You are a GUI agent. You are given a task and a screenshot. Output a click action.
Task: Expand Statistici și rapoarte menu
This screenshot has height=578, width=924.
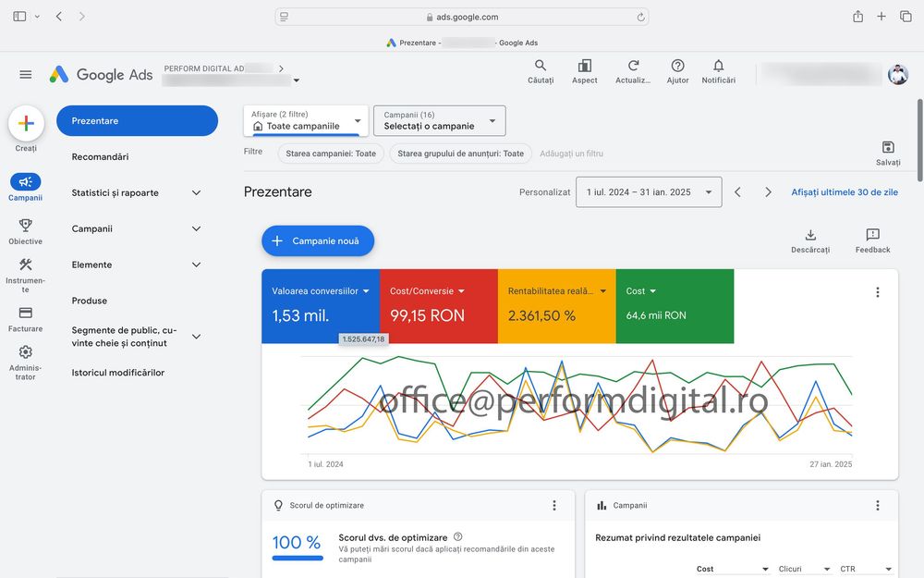(196, 193)
